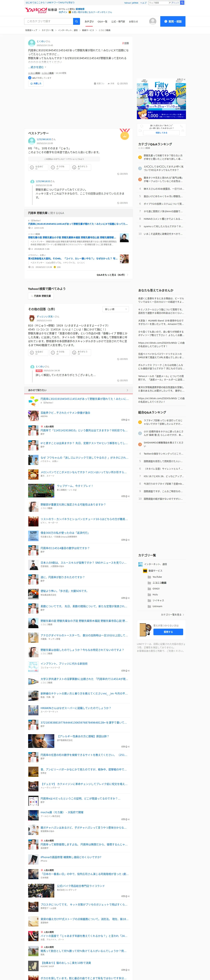Click the top web search magnifier icon
Viewport: 210px width, 980px height.
pyautogui.click(x=182, y=3)
